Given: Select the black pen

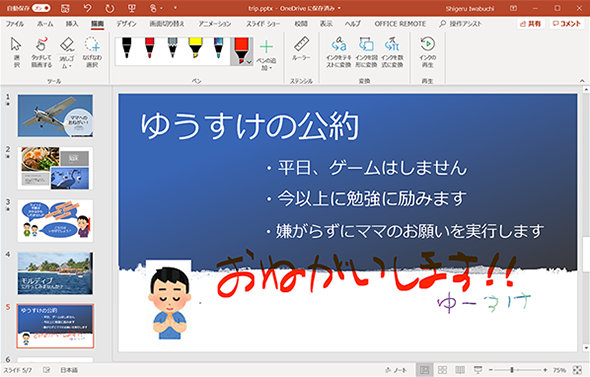Looking at the screenshot, I should pyautogui.click(x=127, y=48).
